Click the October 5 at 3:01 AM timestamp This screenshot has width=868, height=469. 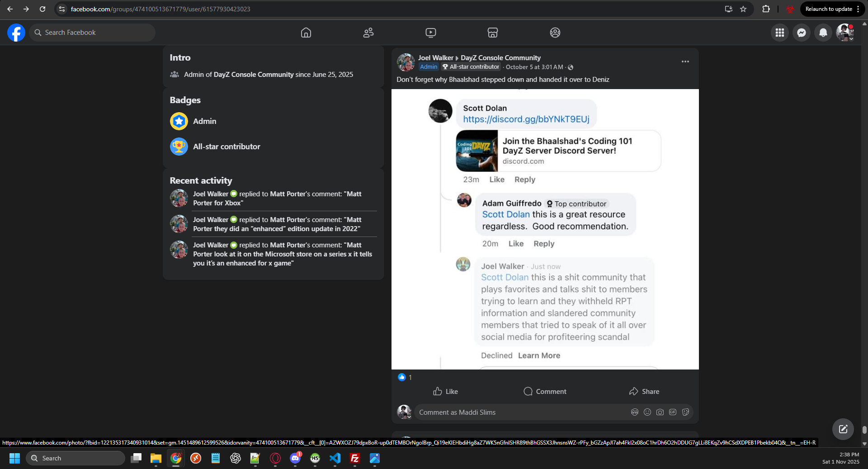[534, 67]
